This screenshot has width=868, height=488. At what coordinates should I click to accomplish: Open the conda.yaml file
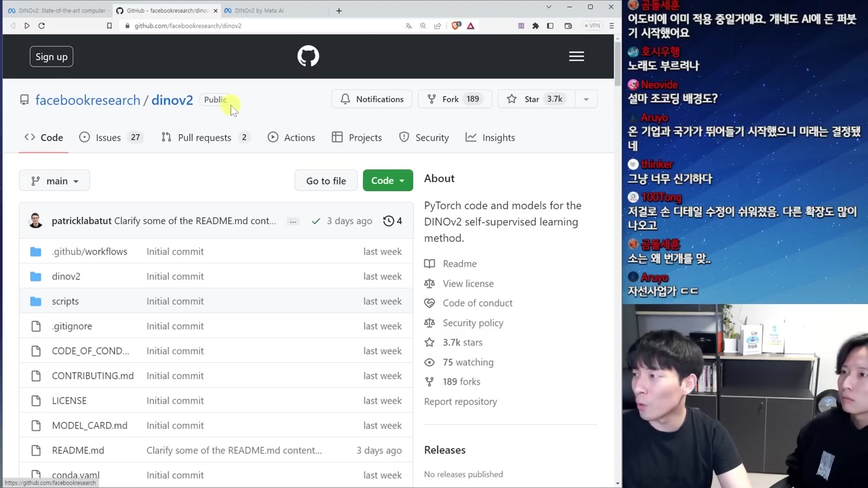76,475
